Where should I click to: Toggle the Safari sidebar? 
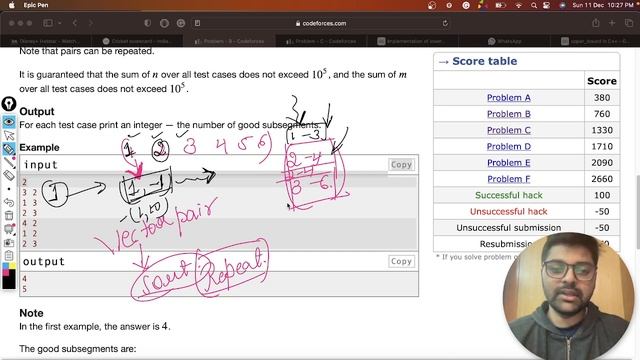[48, 23]
